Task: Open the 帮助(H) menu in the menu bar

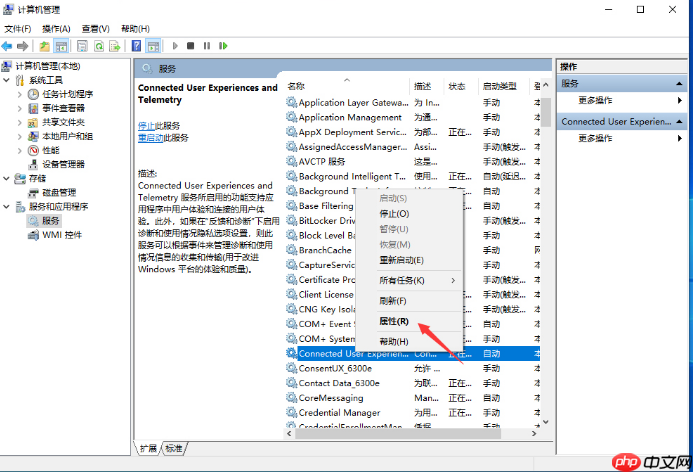Action: (x=135, y=29)
